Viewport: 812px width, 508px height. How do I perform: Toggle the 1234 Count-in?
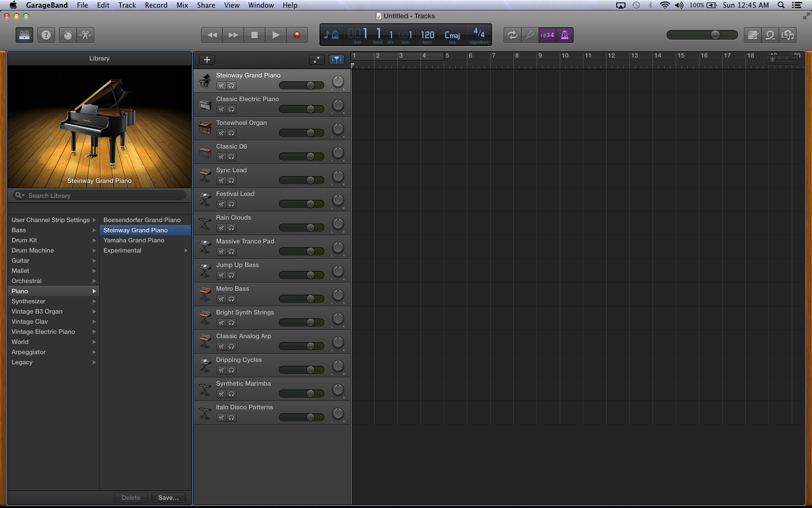click(547, 35)
